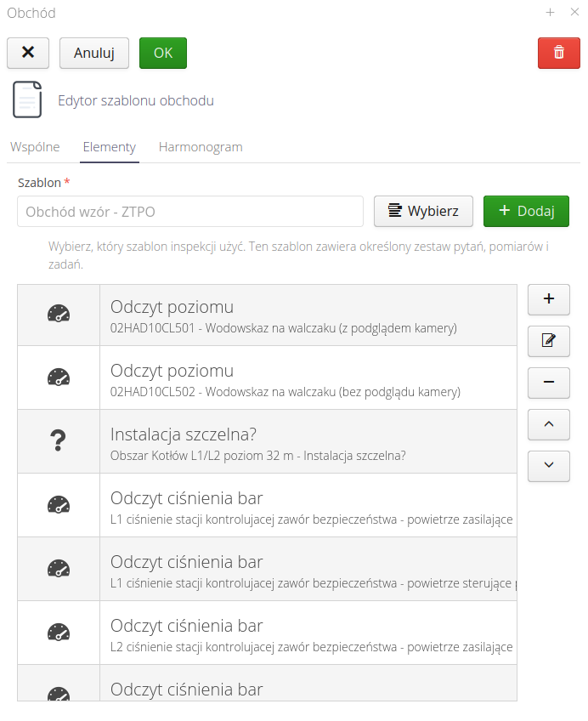Focus the Szablon input field
The width and height of the screenshot is (588, 721).
click(190, 212)
